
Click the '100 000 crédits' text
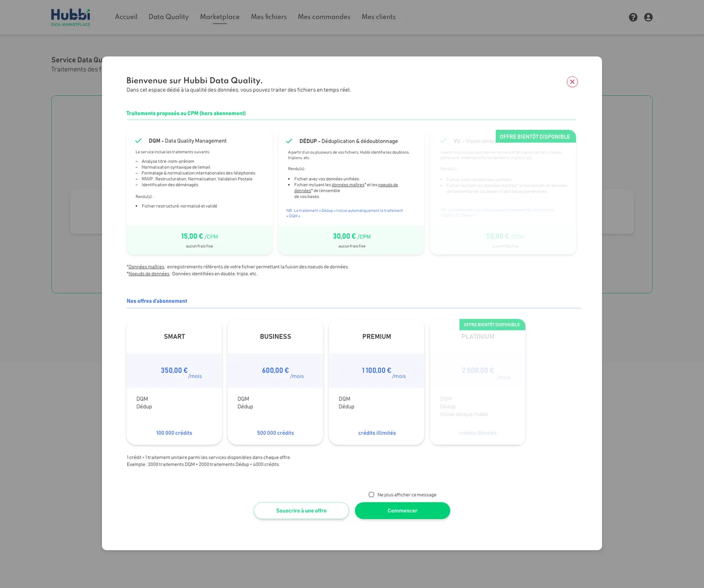point(174,433)
